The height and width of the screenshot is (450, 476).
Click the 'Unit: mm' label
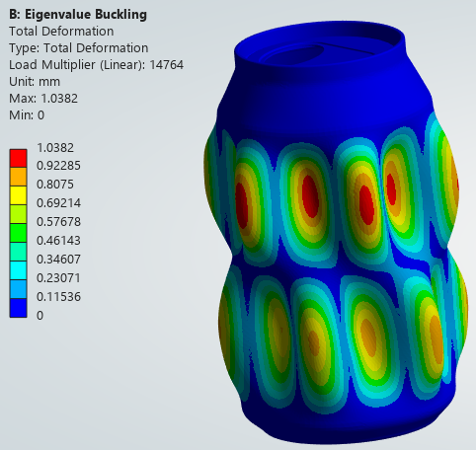[x=35, y=82]
